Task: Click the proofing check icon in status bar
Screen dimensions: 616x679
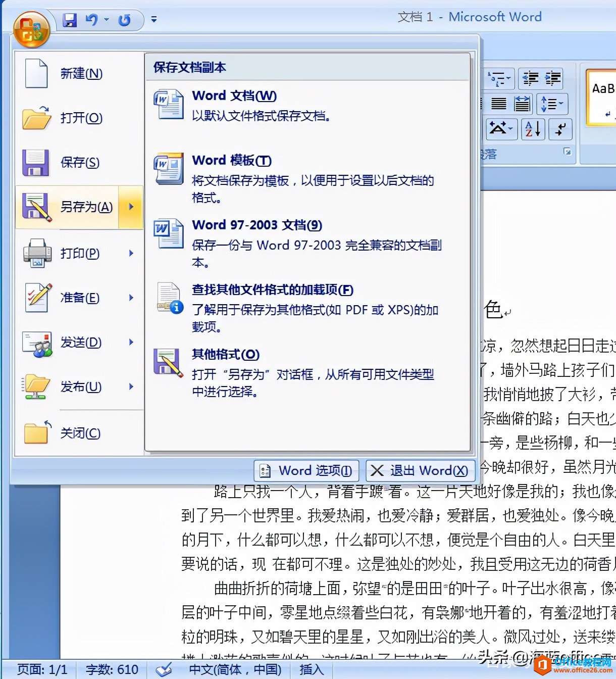Action: [164, 670]
